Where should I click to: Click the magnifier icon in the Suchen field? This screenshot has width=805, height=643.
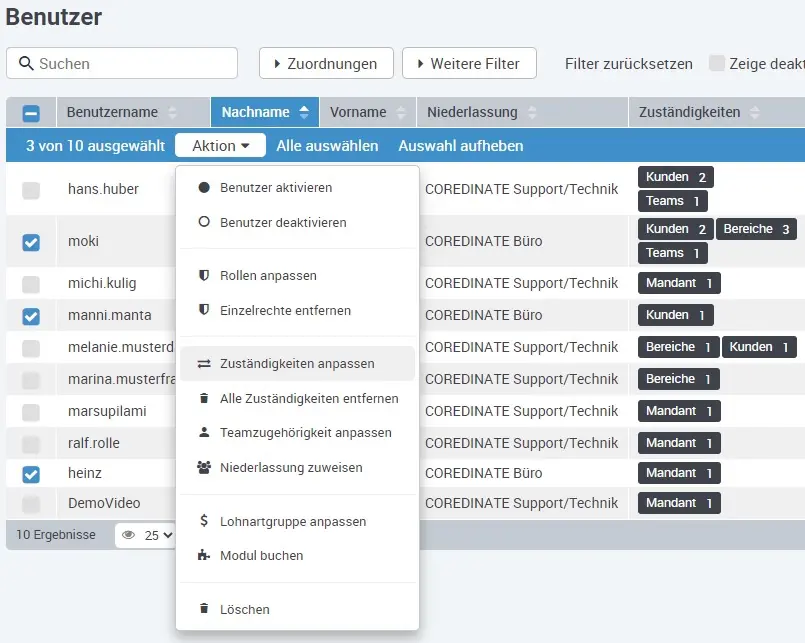click(x=25, y=63)
